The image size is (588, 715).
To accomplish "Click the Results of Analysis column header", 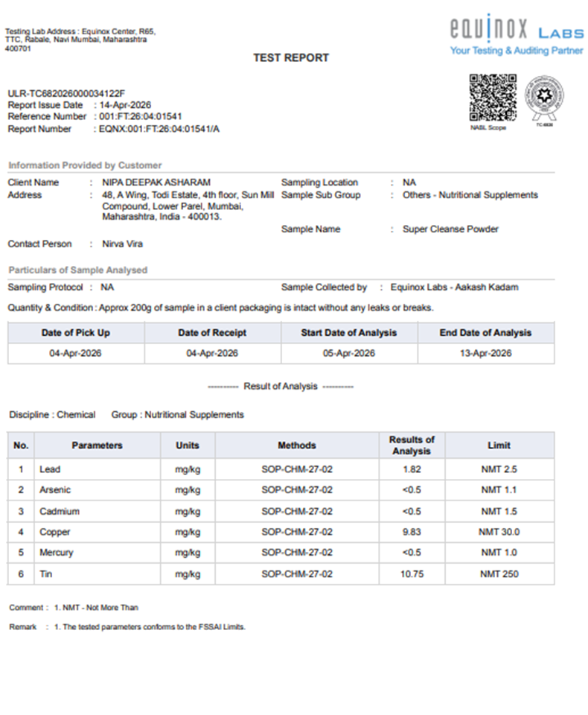I will pyautogui.click(x=411, y=445).
